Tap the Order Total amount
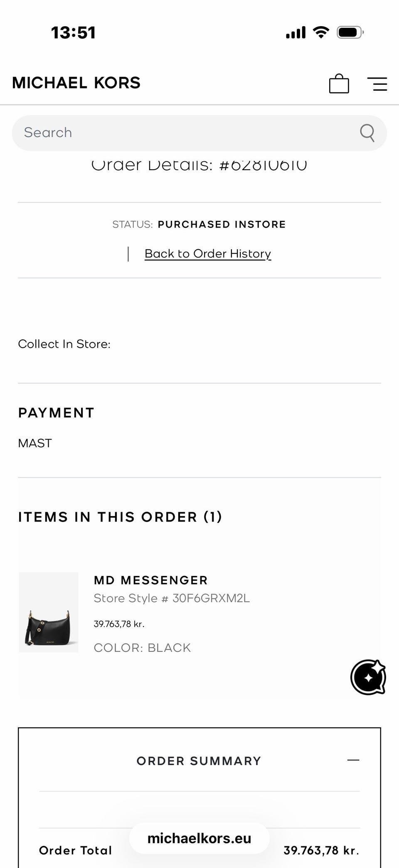Screen dimensions: 399x868 coord(321,851)
